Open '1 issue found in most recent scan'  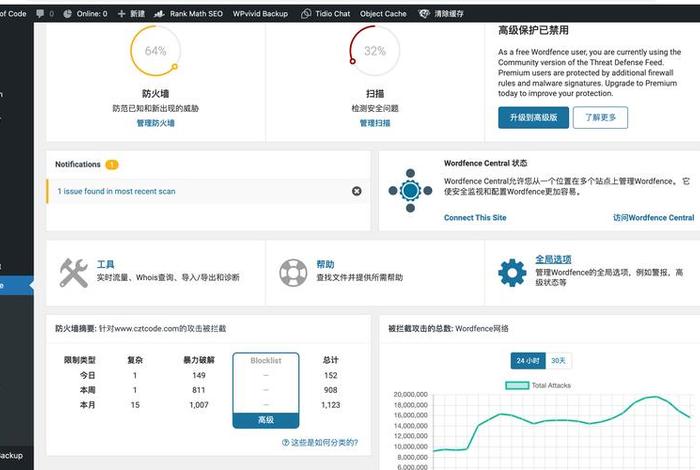click(x=116, y=191)
